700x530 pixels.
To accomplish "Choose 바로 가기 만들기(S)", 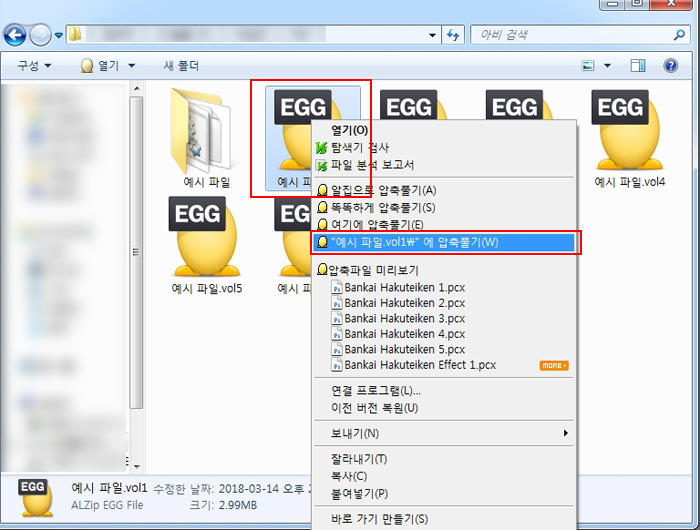I will tap(444, 519).
